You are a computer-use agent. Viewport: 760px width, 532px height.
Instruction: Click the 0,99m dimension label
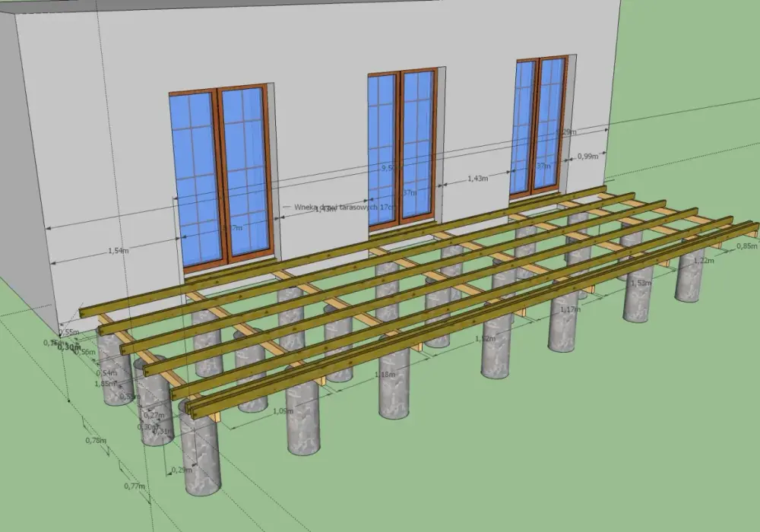pos(587,156)
